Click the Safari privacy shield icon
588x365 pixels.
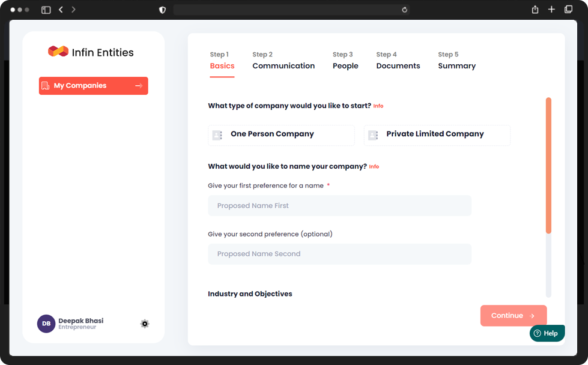tap(162, 9)
